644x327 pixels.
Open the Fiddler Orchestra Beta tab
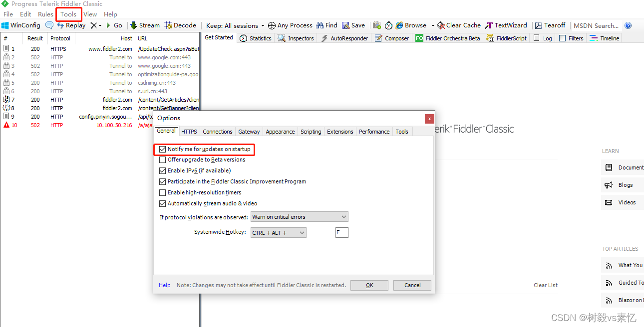[x=448, y=38]
